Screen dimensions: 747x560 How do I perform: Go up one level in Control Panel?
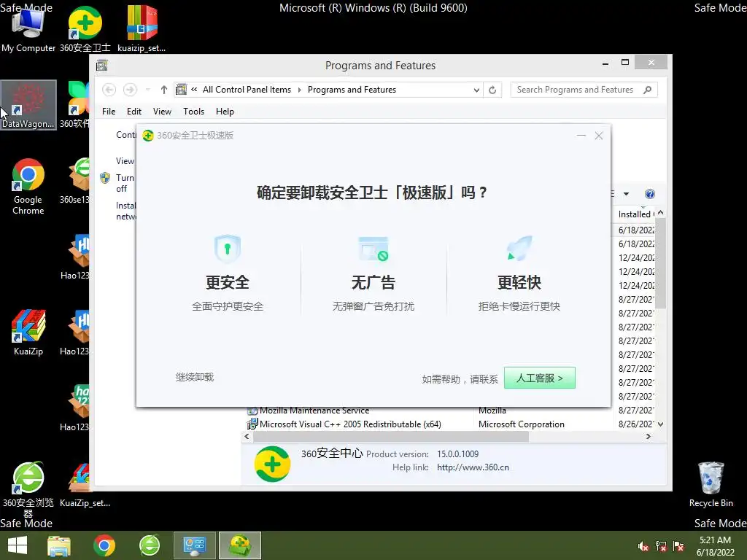pyautogui.click(x=164, y=90)
